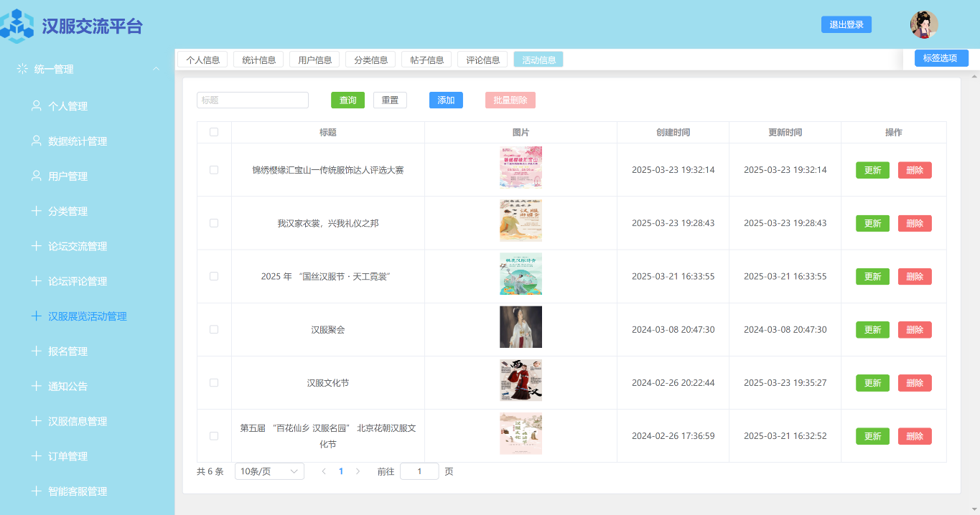Image resolution: width=980 pixels, height=515 pixels.
Task: Collapse the 统一管理 menu chevron
Action: tap(156, 69)
